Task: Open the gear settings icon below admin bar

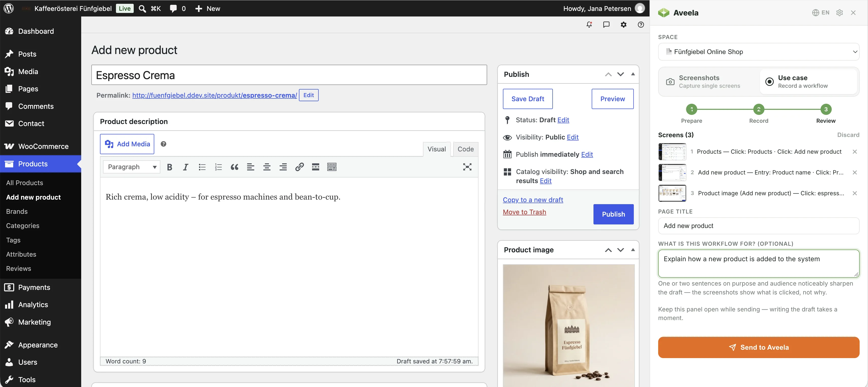Action: coord(624,25)
